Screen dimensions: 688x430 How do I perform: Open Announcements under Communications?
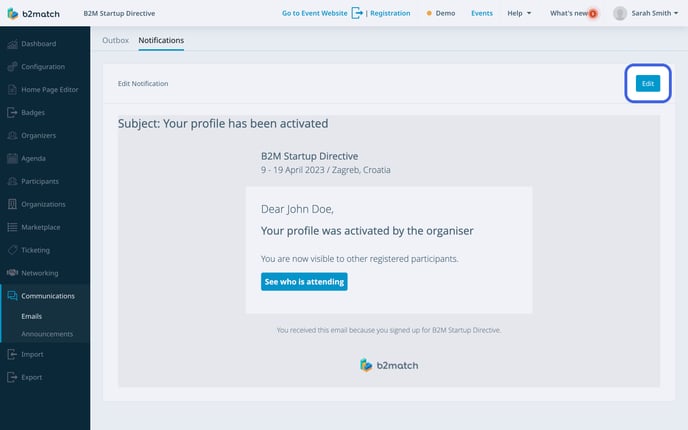pyautogui.click(x=47, y=334)
